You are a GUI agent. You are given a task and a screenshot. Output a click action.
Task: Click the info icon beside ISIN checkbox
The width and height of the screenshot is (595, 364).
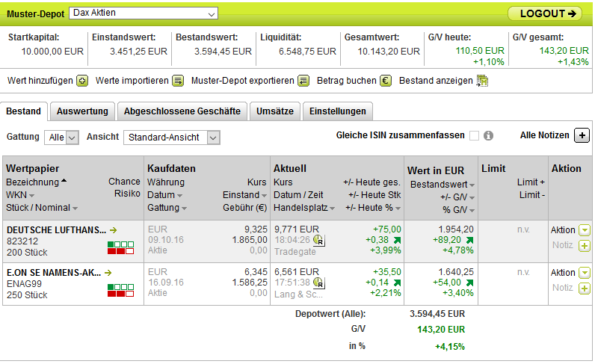point(489,136)
